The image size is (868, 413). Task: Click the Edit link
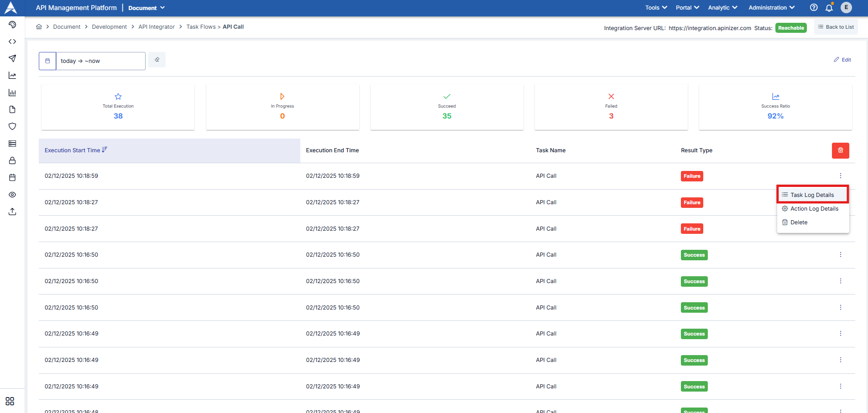pos(842,60)
